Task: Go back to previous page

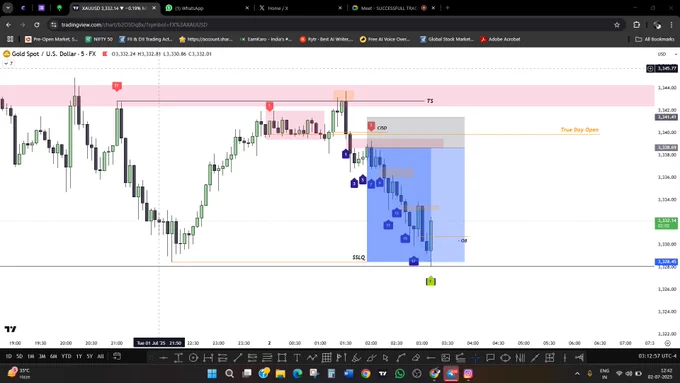Action: point(9,25)
